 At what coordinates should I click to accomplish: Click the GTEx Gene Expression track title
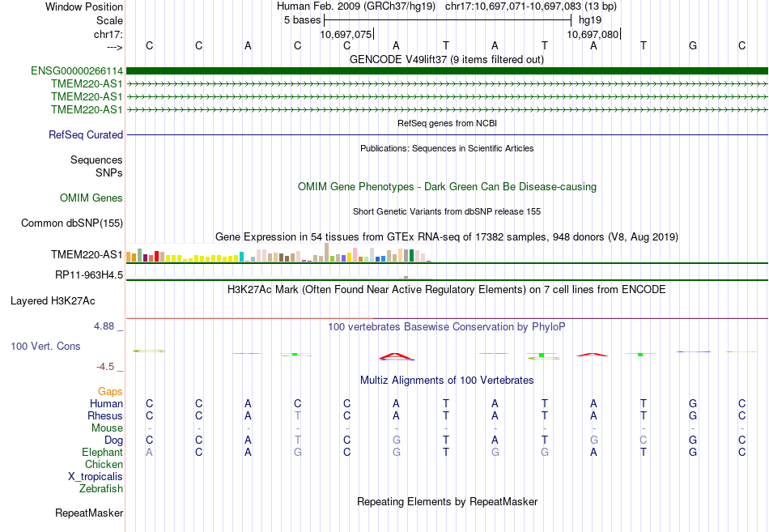[447, 237]
